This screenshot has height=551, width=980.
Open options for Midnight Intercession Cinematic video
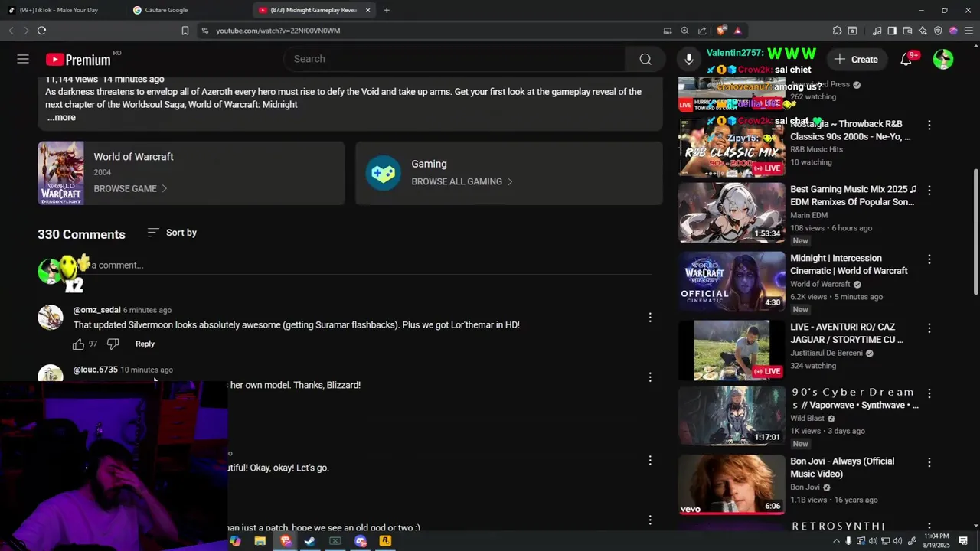point(929,259)
